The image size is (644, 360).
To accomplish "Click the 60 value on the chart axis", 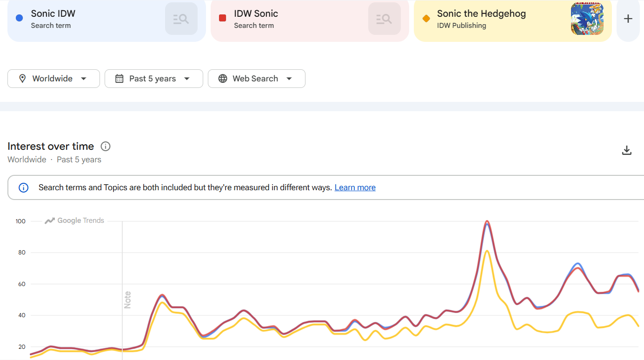I will coord(22,284).
